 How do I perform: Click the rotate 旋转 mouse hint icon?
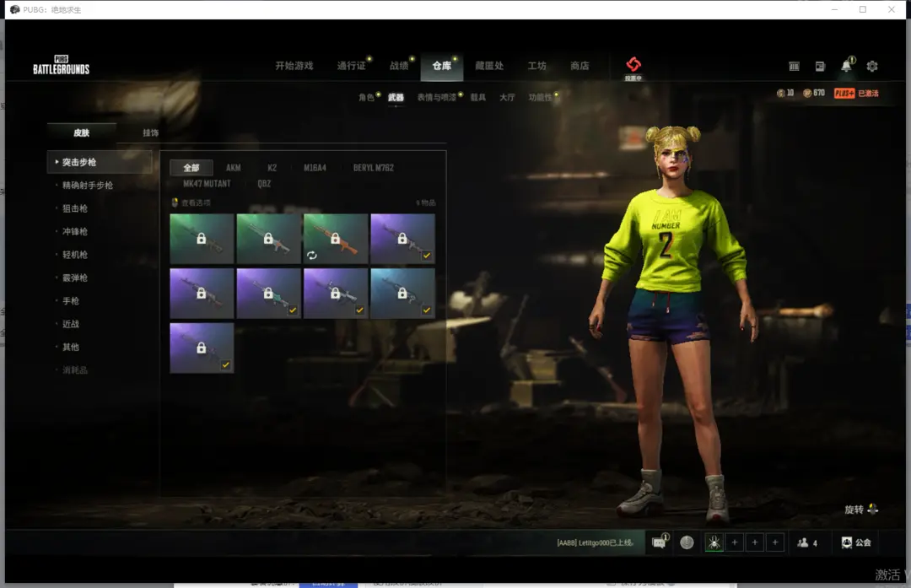pyautogui.click(x=873, y=510)
